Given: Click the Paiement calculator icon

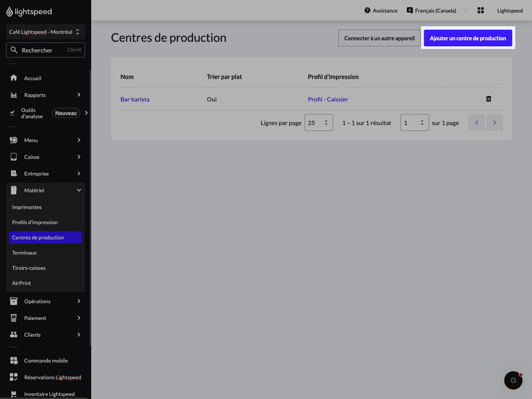Looking at the screenshot, I should [x=14, y=318].
